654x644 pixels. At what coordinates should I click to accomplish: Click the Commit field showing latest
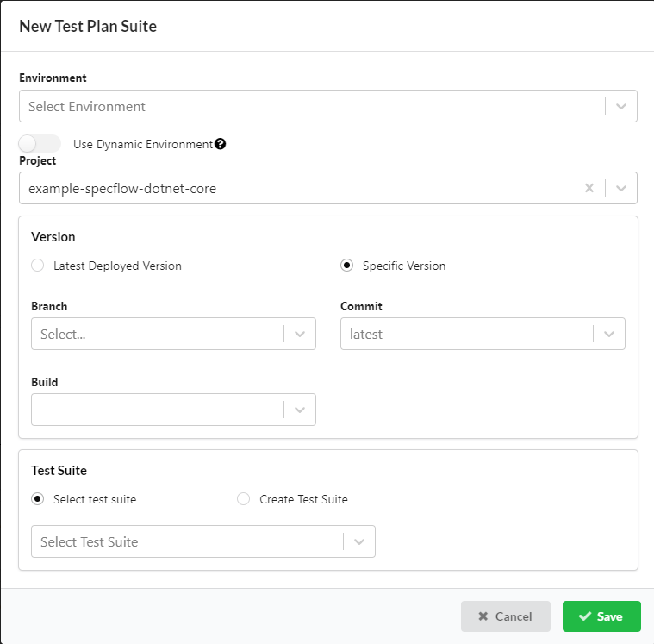[x=465, y=334]
